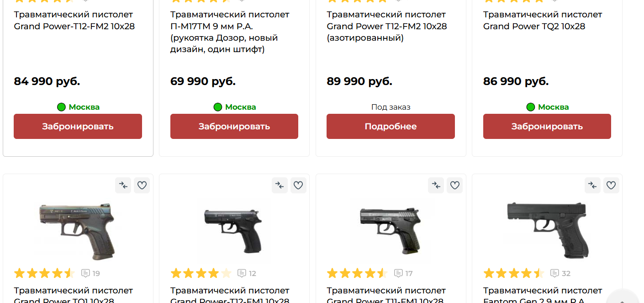Favorite the Grand Power-T12-FM1 pistol
Screen dimensions: 644x303
pos(299,185)
